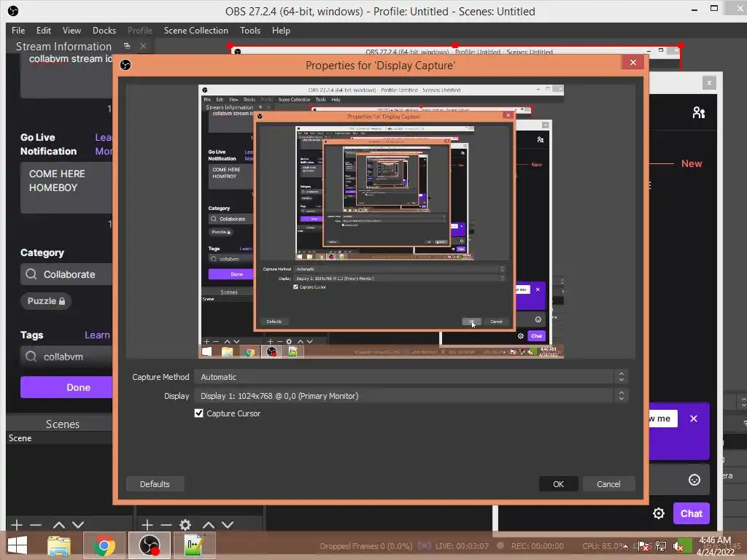The image size is (747, 560).
Task: Open the Help menu
Action: tap(281, 31)
